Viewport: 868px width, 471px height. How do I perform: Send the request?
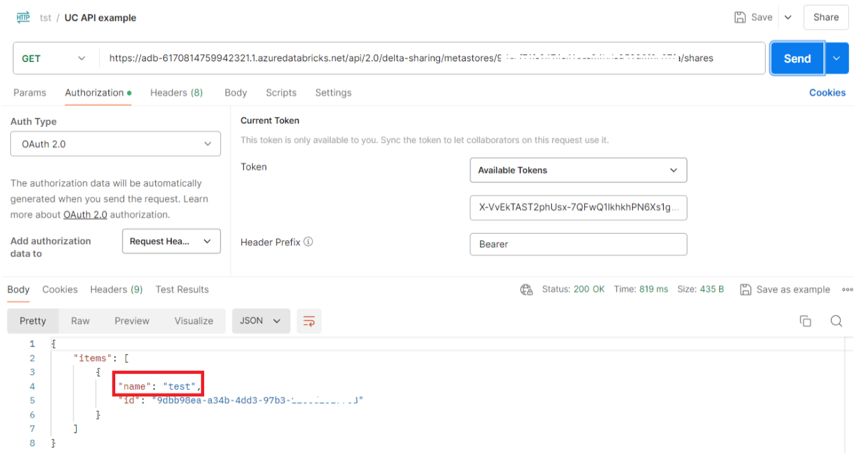pos(797,59)
